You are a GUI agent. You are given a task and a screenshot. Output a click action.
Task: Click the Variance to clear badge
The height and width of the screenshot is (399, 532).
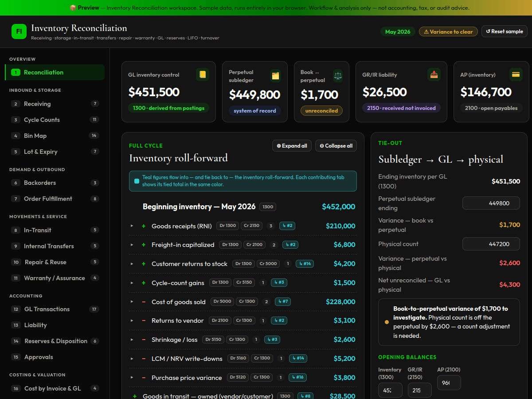point(448,31)
